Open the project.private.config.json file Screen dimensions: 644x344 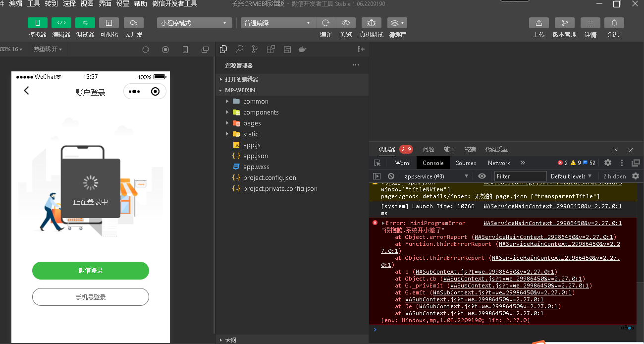(292, 188)
